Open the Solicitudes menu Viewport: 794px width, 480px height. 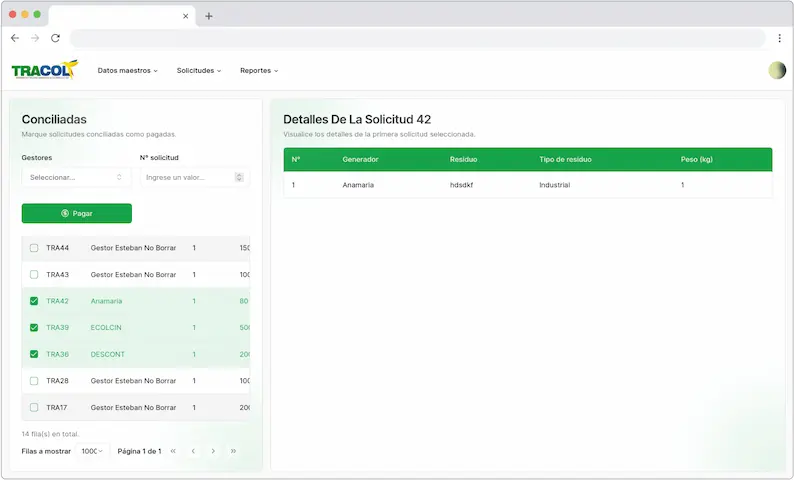tap(199, 71)
